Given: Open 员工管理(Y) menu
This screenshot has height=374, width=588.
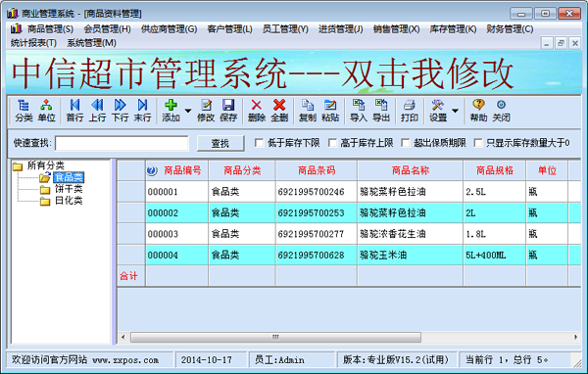Looking at the screenshot, I should click(285, 28).
